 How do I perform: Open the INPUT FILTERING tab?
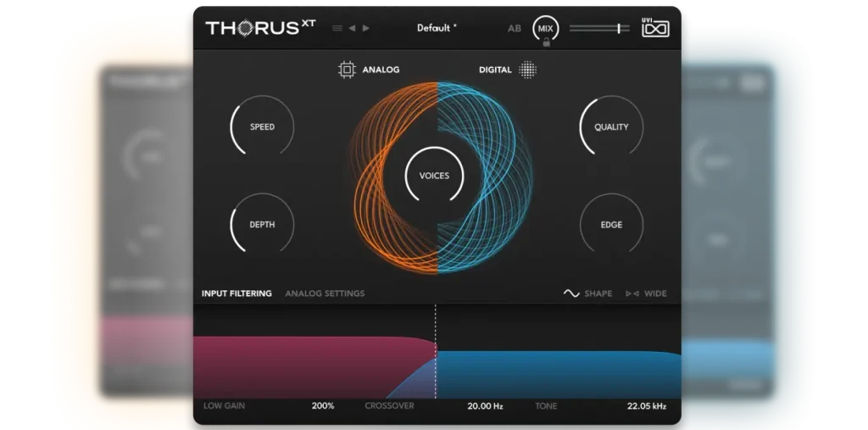point(236,293)
